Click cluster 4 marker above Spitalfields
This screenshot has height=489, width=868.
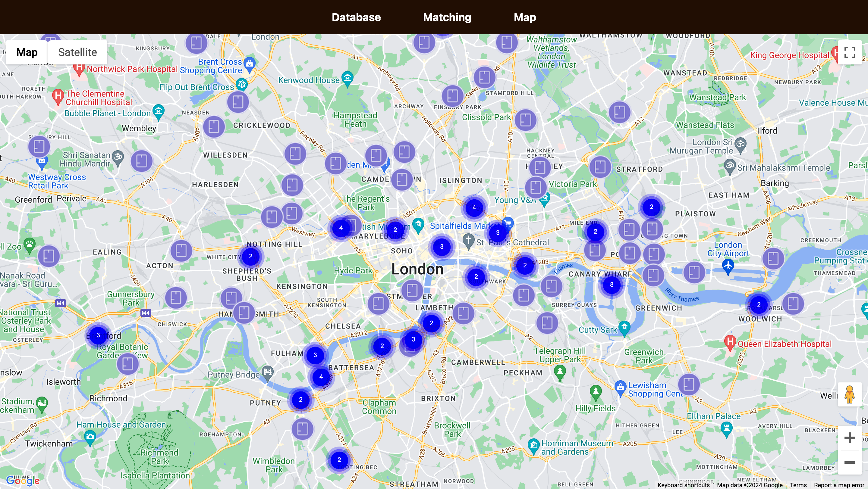tap(474, 208)
